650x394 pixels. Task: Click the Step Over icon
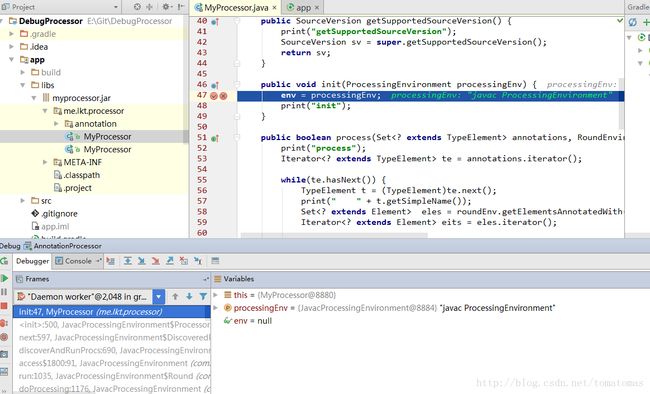[128, 261]
